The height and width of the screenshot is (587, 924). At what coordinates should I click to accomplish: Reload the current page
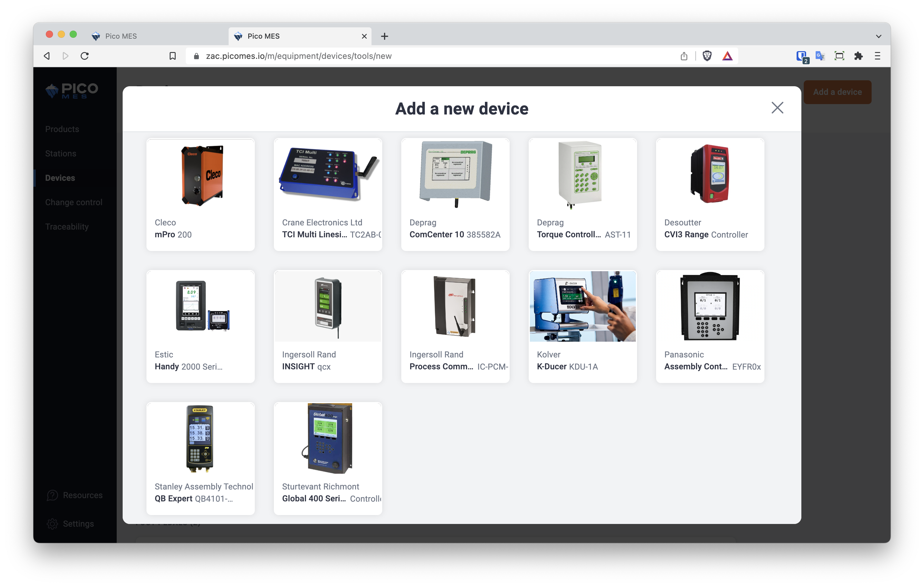pyautogui.click(x=85, y=55)
